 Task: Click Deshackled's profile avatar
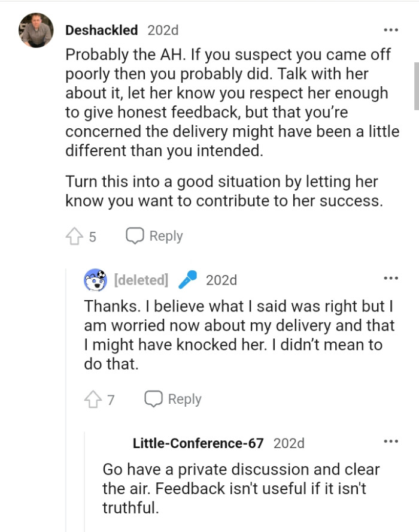coord(35,29)
